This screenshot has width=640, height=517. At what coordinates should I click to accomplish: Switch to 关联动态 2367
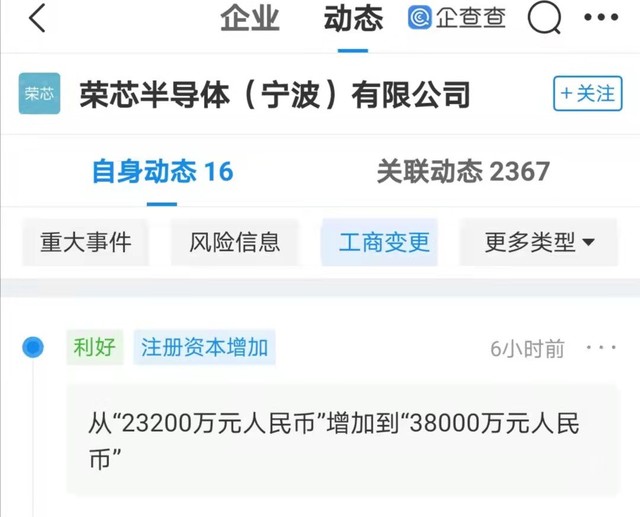[463, 171]
